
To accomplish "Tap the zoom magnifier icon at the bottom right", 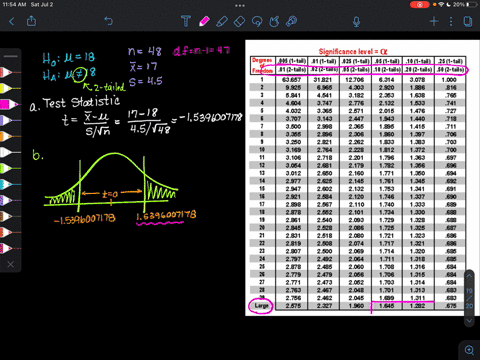I will point(470,350).
